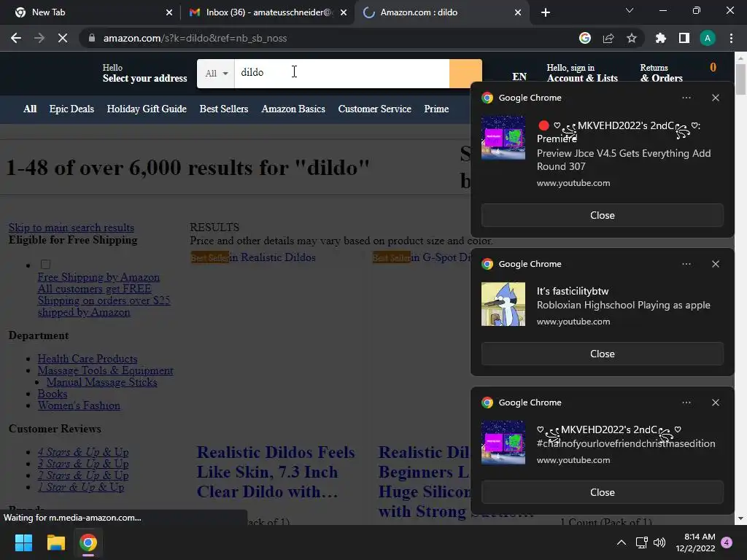Close the Gmail Inbox tab
The width and height of the screenshot is (747, 560).
click(344, 12)
